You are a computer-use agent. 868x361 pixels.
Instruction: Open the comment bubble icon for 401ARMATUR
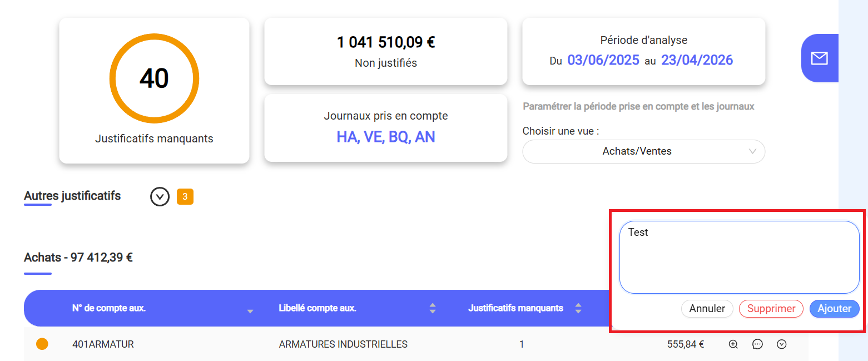[x=757, y=344]
